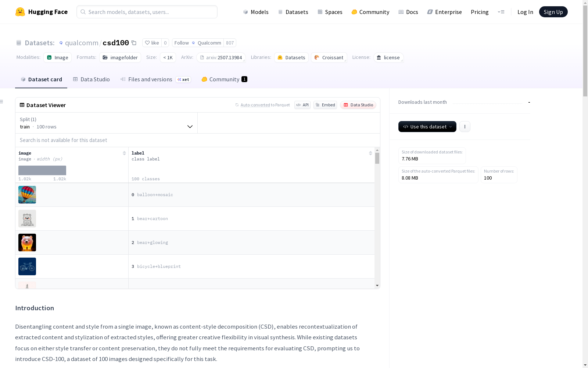Click the image width histogram bar

[42, 170]
